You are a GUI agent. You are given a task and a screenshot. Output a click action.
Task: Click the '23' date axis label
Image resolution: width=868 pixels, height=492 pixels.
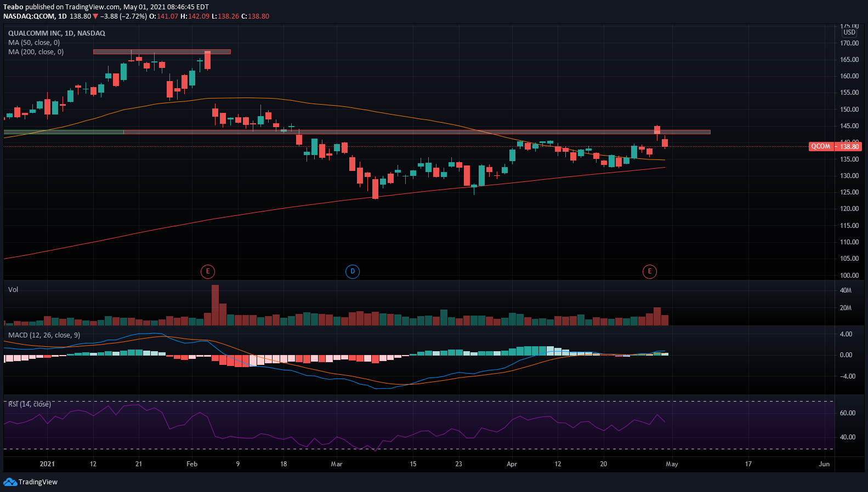pyautogui.click(x=458, y=464)
